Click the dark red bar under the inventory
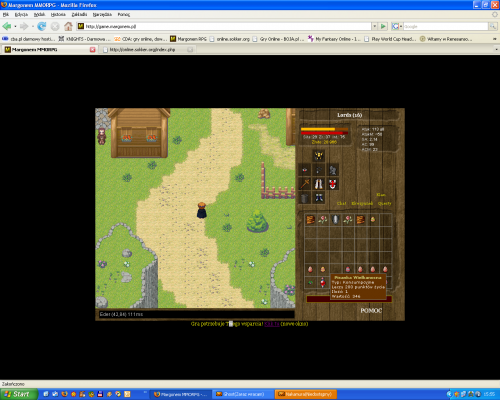This screenshot has width=500, height=400. 349,299
